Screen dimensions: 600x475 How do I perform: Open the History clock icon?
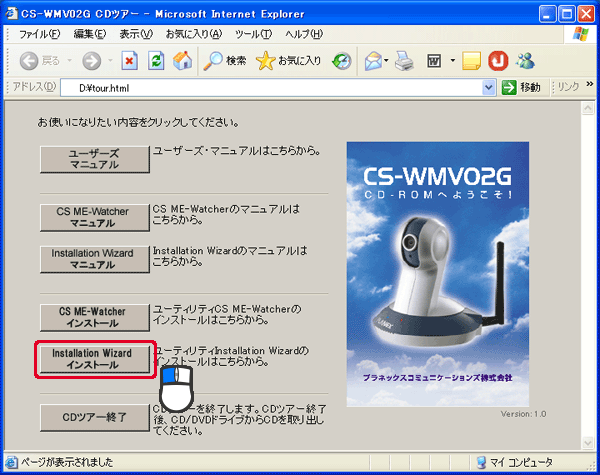(x=342, y=60)
